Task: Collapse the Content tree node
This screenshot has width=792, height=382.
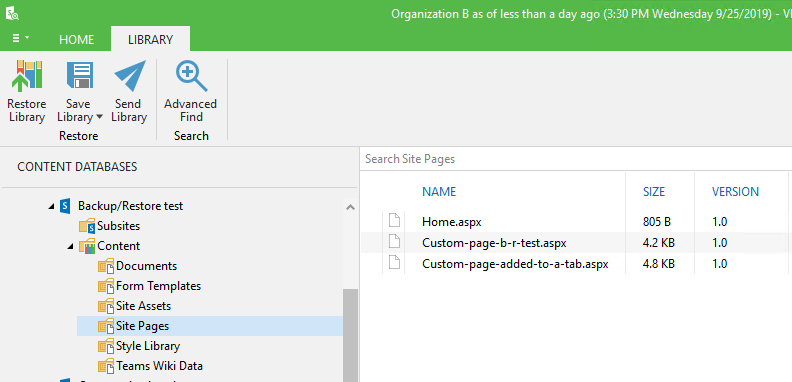Action: [x=71, y=247]
